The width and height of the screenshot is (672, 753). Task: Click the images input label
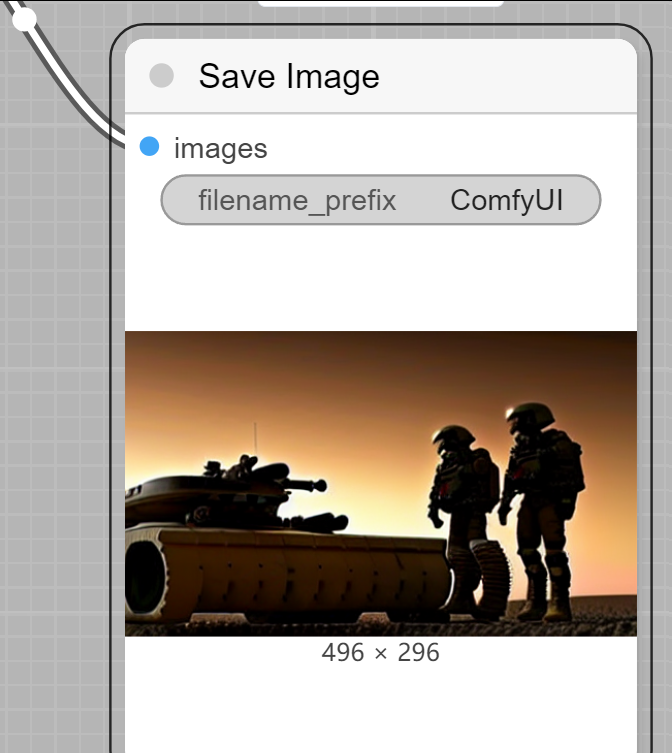coord(220,148)
